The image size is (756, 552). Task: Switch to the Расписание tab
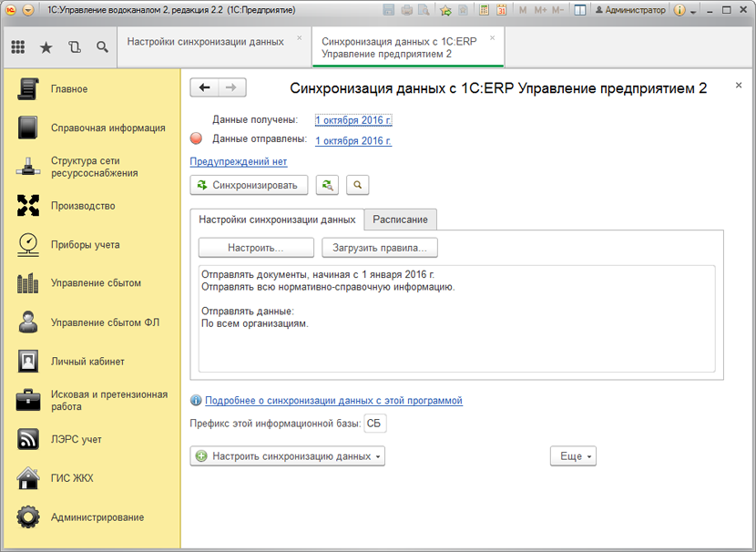(401, 220)
